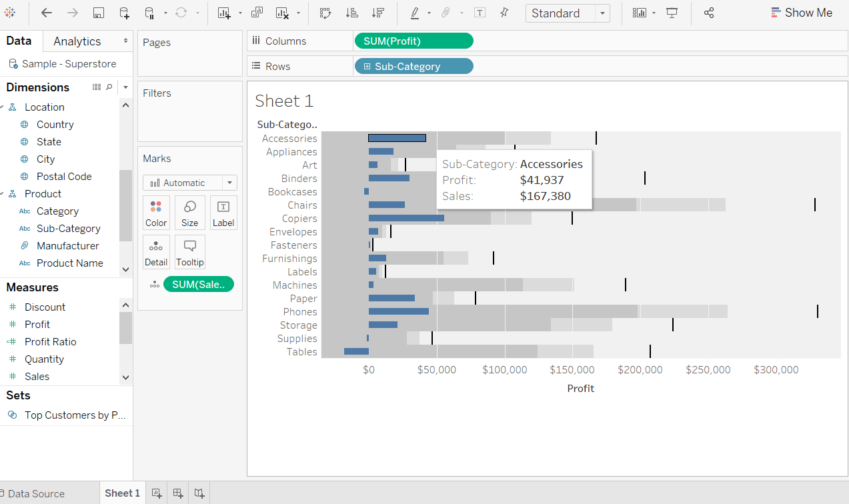The height and width of the screenshot is (504, 849).
Task: Click the Show Me button
Action: coord(802,13)
